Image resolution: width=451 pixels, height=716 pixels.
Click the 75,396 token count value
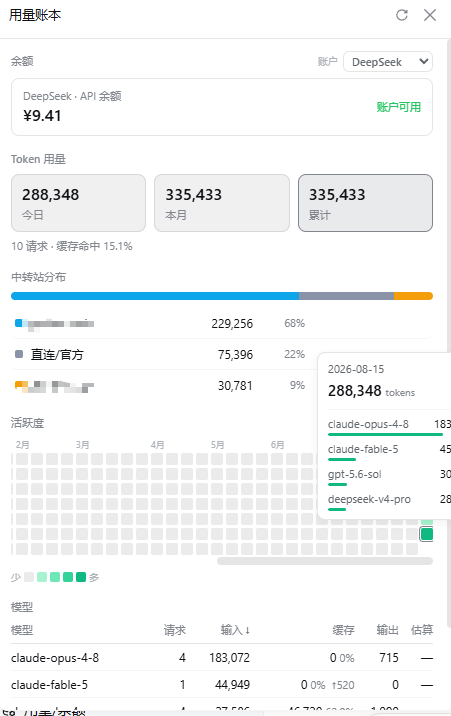tap(235, 355)
